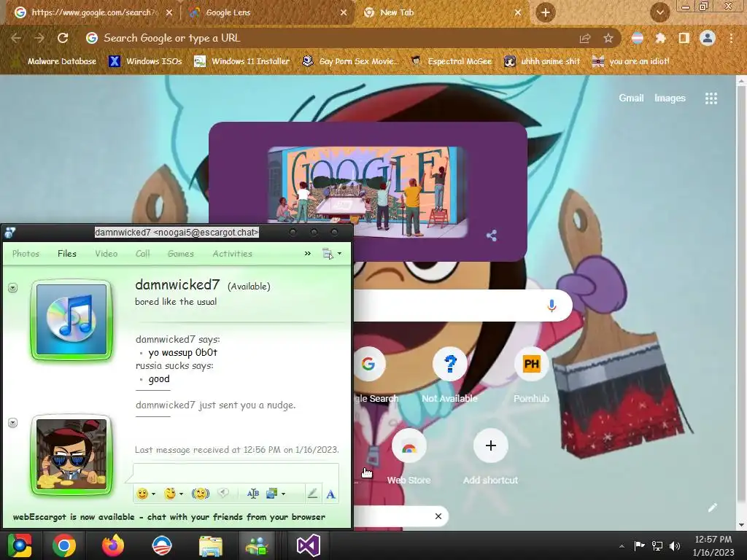Show more chat toolbar items with the double chevron

[x=308, y=253]
